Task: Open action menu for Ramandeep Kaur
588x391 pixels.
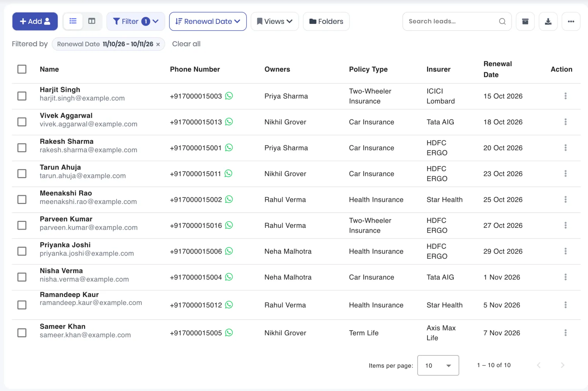Action: coord(565,305)
